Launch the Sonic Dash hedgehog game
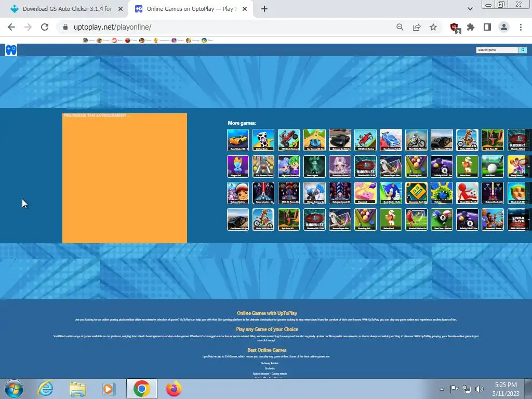Image resolution: width=532 pixels, height=399 pixels. pyautogui.click(x=391, y=193)
